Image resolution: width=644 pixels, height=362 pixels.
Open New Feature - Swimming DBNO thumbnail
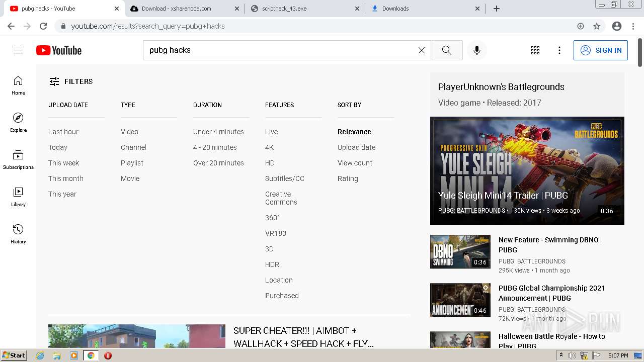click(x=460, y=251)
